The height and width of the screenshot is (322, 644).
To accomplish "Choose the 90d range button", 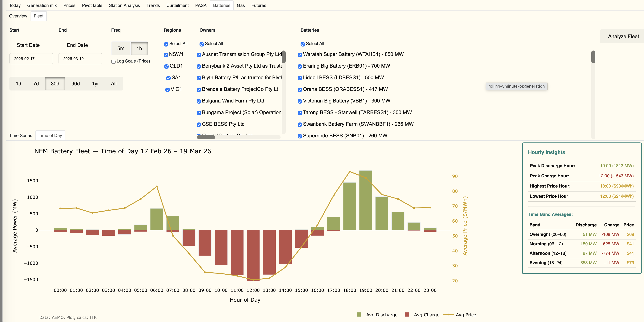I will coord(75,84).
